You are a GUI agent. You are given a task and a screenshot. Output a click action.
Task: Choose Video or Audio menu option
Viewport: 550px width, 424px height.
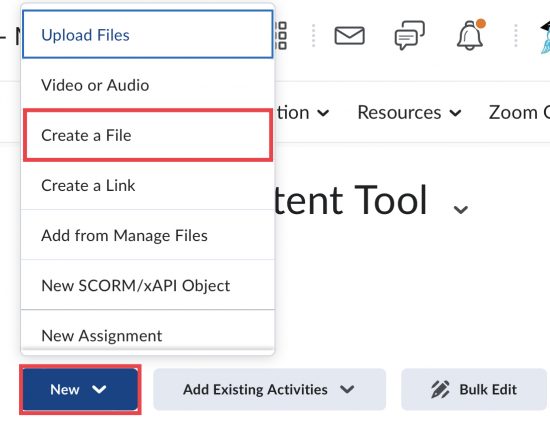(148, 85)
